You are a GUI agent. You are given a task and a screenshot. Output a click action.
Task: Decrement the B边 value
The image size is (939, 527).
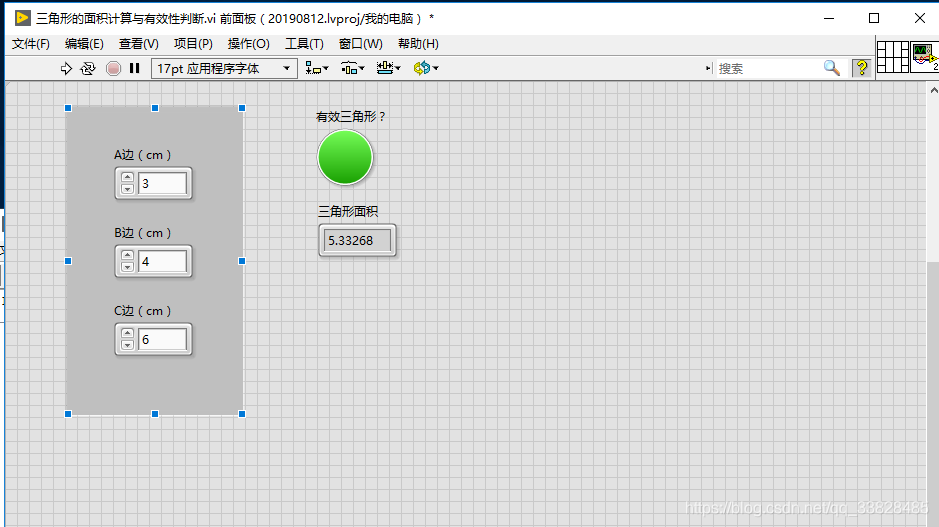coord(127,267)
